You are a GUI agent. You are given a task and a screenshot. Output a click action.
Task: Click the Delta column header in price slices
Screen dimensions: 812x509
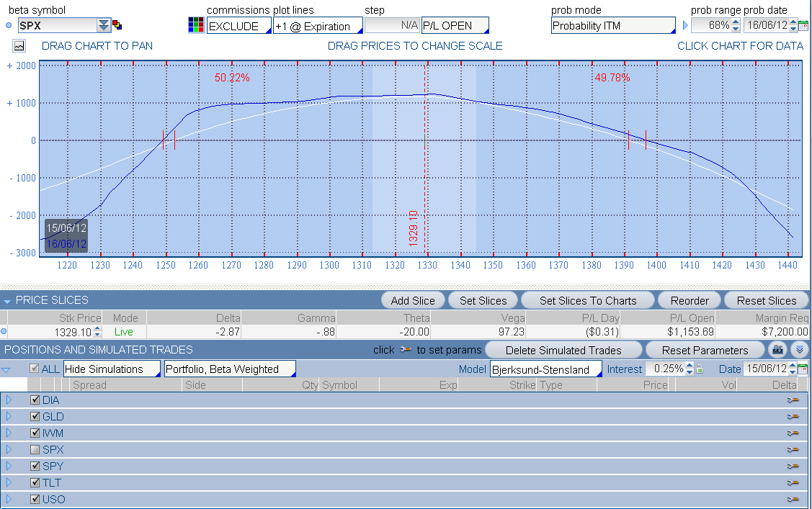point(228,317)
